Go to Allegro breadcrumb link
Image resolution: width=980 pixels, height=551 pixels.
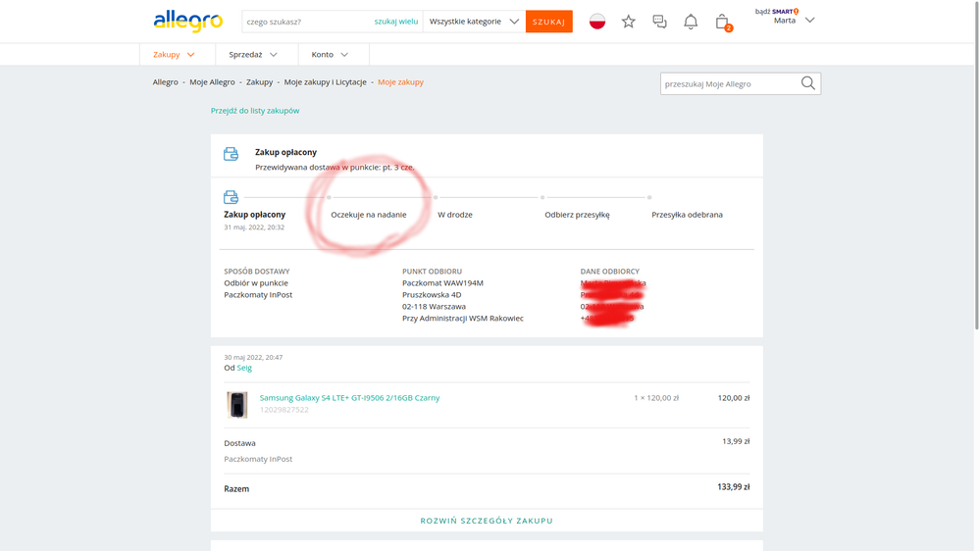166,81
